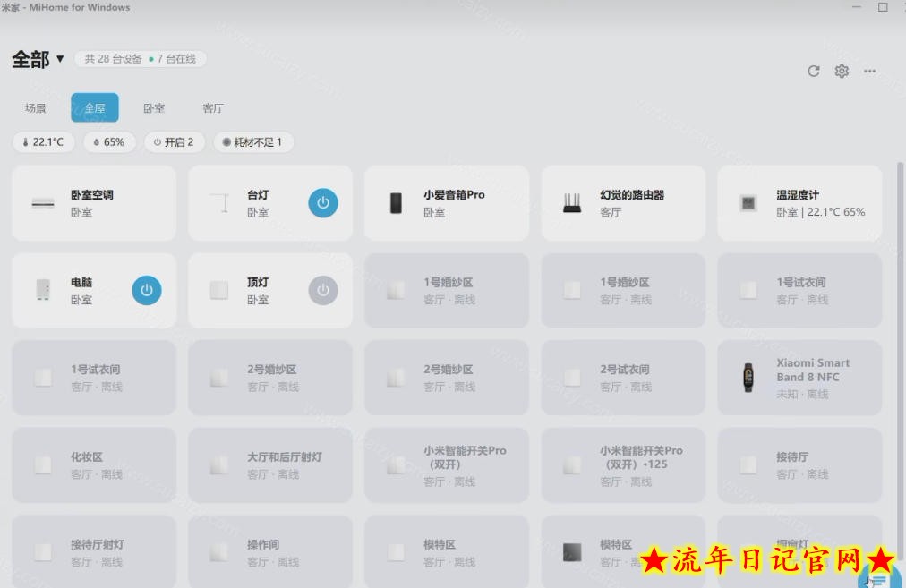Open the three-dots more menu

[x=869, y=71]
